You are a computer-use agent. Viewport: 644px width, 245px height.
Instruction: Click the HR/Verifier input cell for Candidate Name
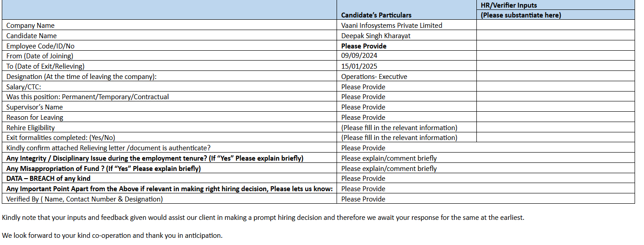[x=555, y=35]
